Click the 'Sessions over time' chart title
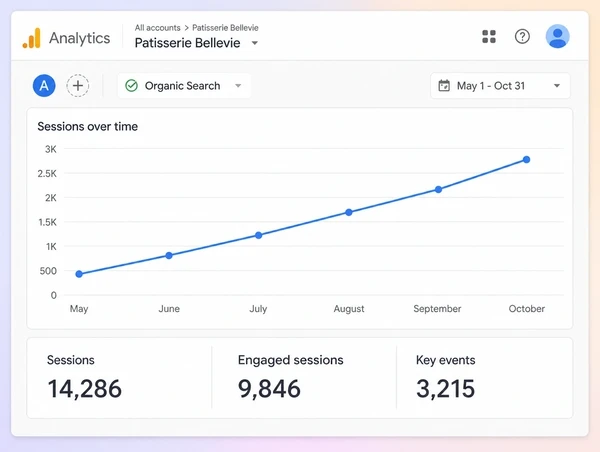Screen dimensions: 600x452 point(88,127)
